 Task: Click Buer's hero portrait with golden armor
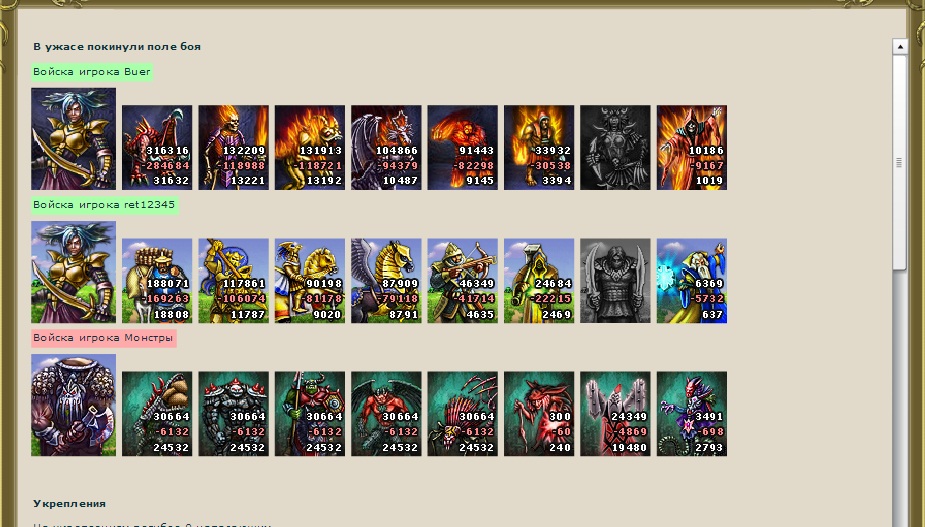point(74,139)
